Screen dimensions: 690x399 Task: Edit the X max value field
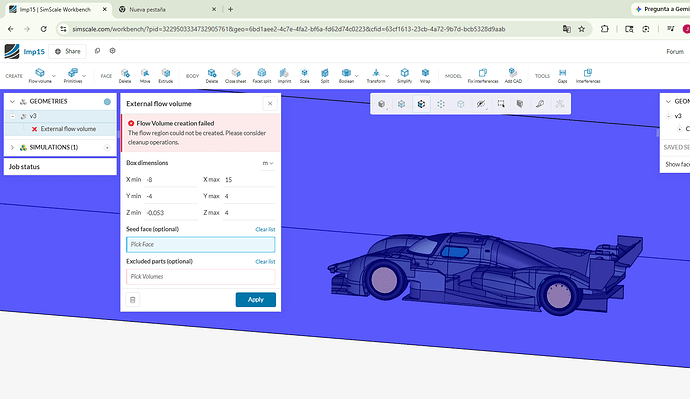click(x=249, y=179)
